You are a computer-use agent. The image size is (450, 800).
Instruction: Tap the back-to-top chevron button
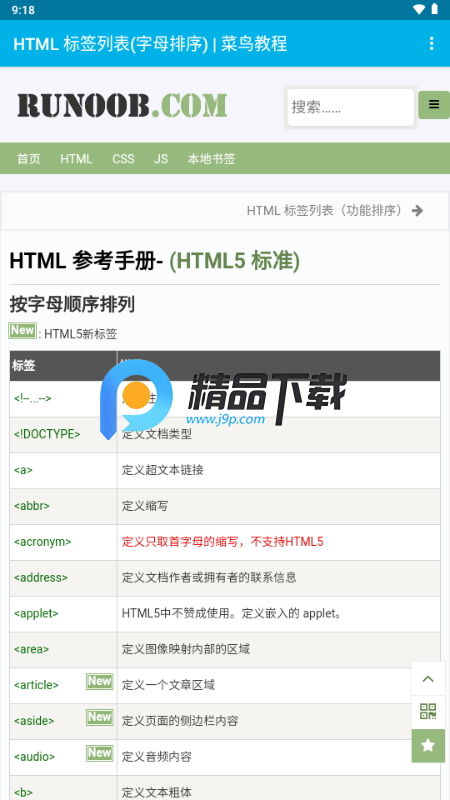point(428,679)
